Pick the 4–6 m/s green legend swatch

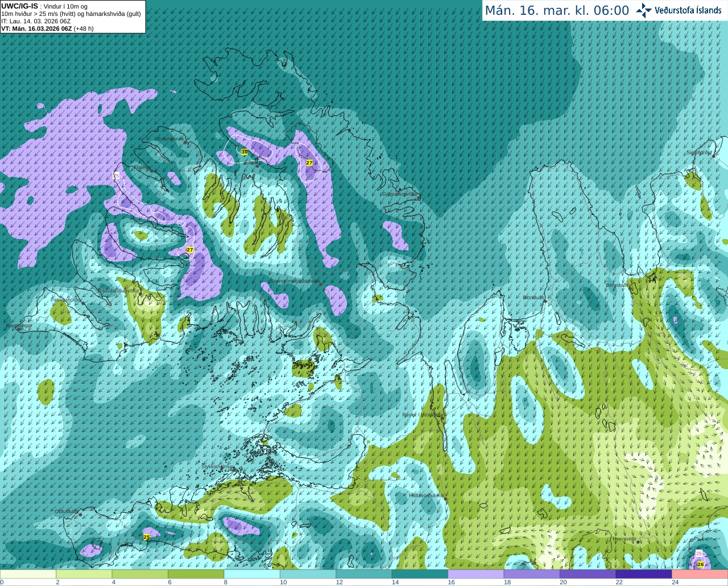click(140, 574)
